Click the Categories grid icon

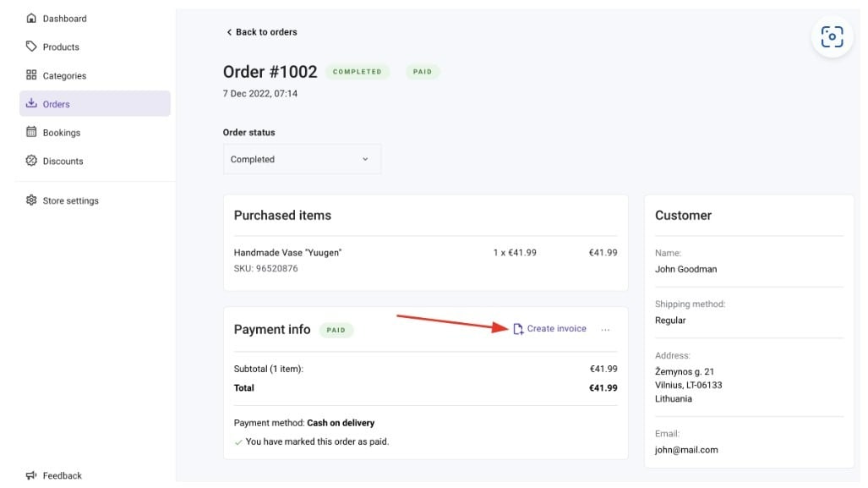coord(31,75)
